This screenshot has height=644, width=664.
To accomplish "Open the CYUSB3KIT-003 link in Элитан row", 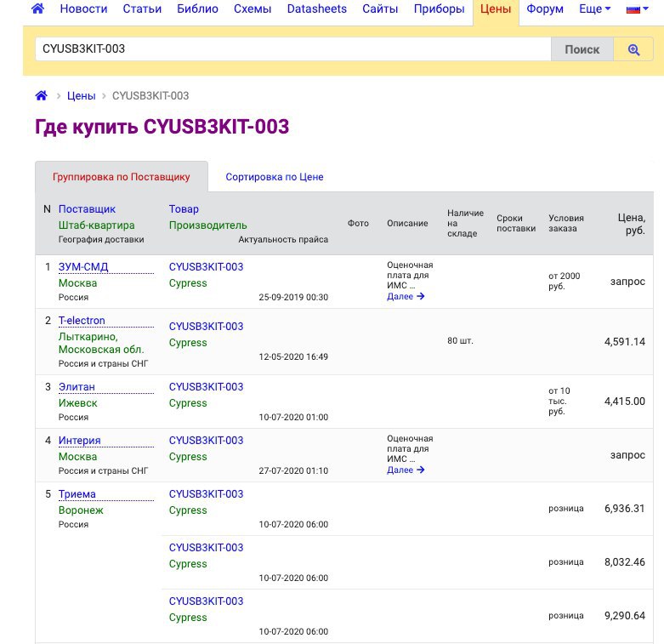I will (207, 387).
